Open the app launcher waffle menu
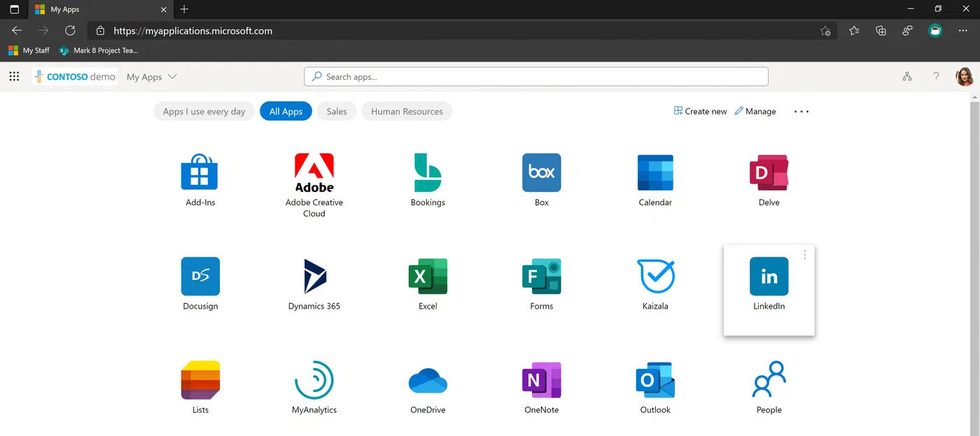This screenshot has width=980, height=436. pyautogui.click(x=14, y=77)
